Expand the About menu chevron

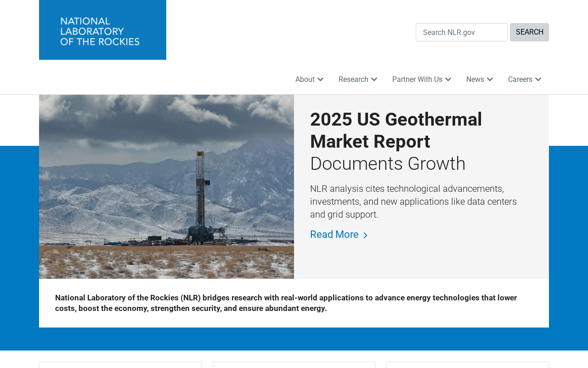pos(321,79)
